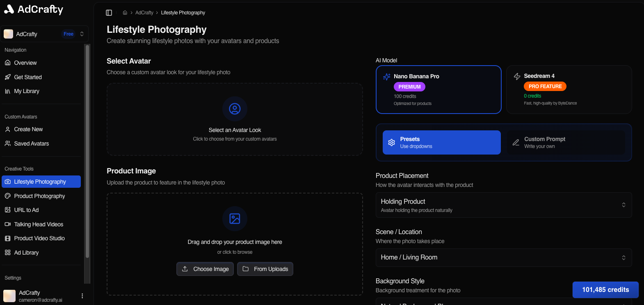Click the product image drop zone text

click(235, 242)
